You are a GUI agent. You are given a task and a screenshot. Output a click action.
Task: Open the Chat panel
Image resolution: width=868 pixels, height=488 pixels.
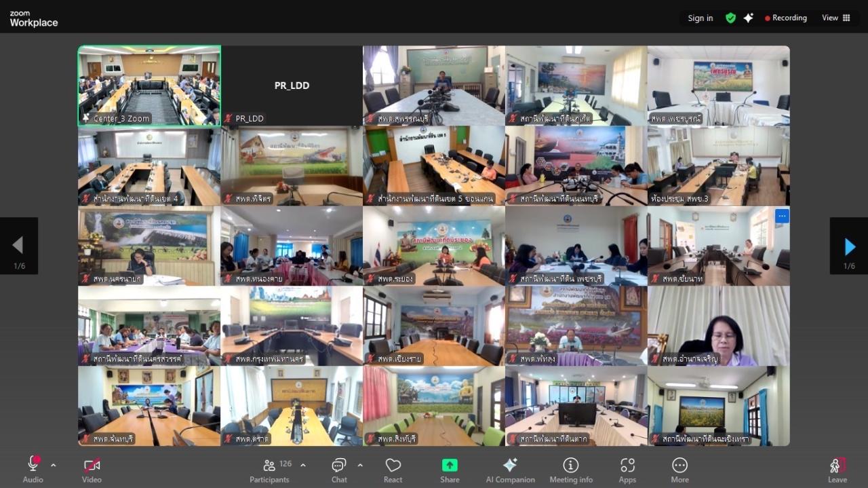339,470
